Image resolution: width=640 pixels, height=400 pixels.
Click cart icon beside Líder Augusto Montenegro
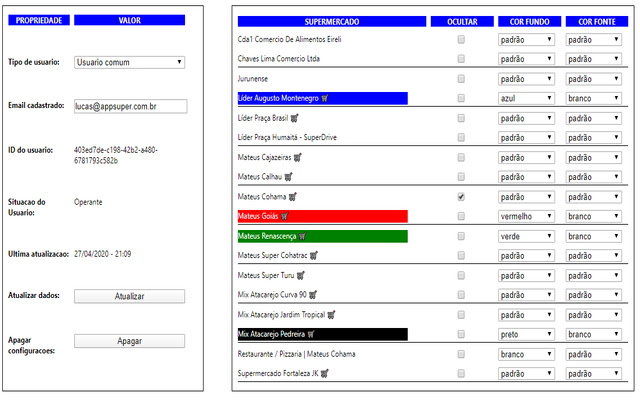[x=325, y=98]
